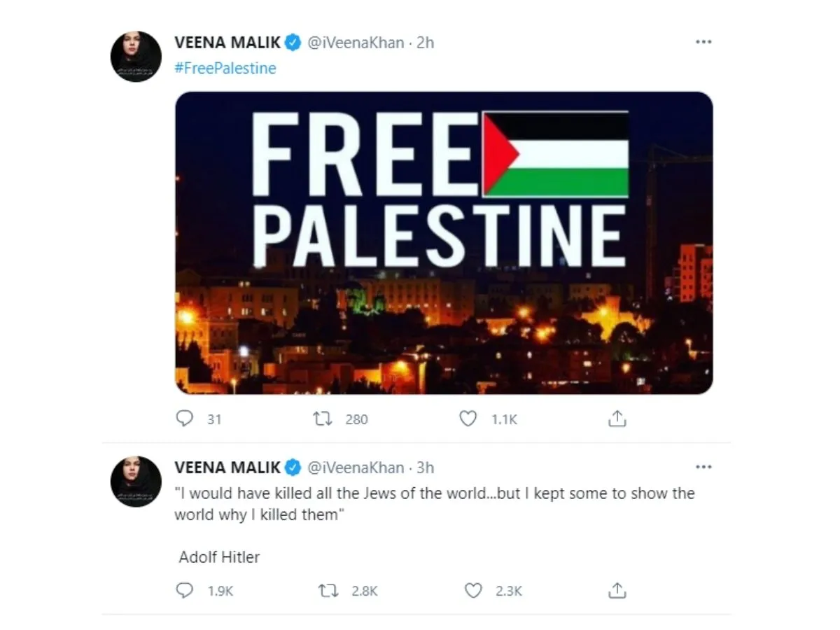Open the @iVeenaKhan handle on the bottom tweet
The height and width of the screenshot is (630, 840).
(356, 467)
